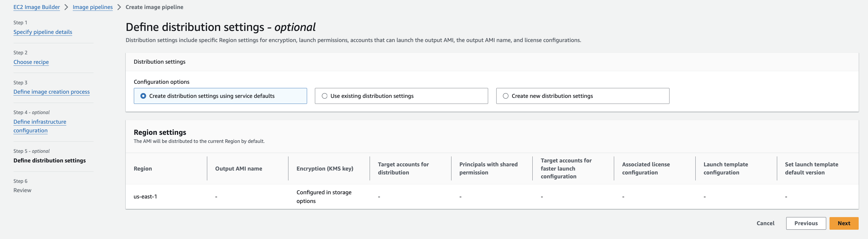868x239 pixels.
Task: Navigate to Image pipelines breadcrumb
Action: 93,7
